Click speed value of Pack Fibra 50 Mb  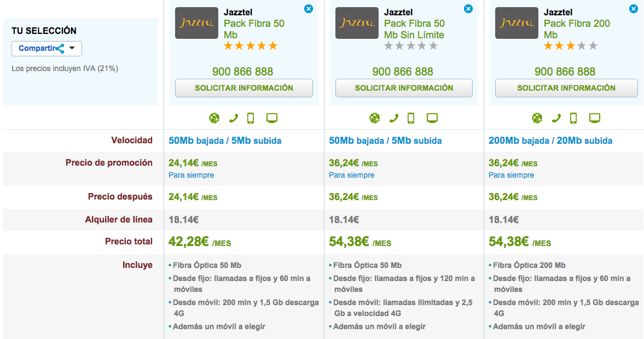pos(225,141)
